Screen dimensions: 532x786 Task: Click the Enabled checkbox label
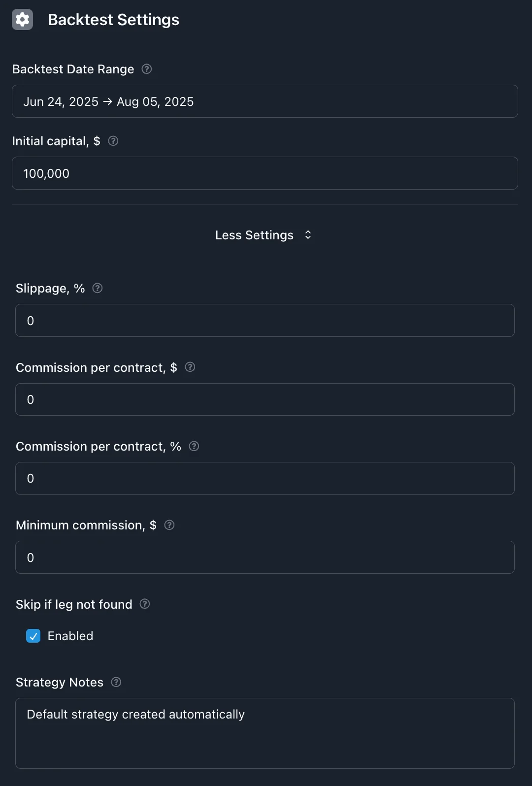click(x=70, y=636)
